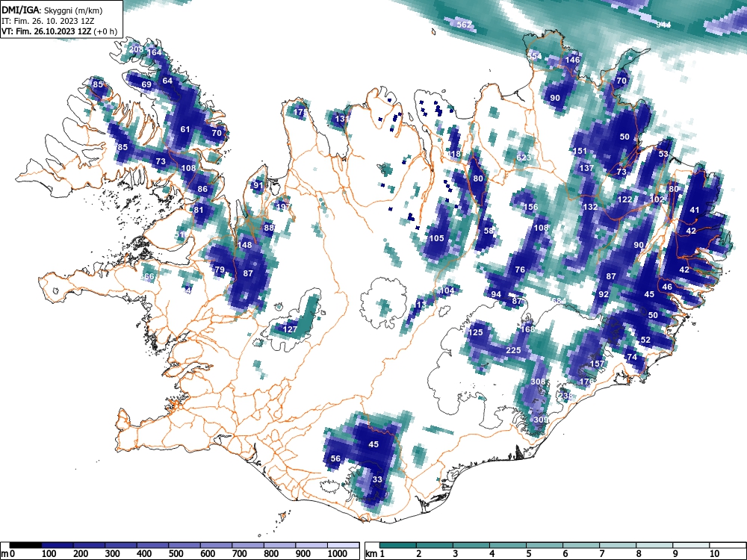Click the visibility value 175

coord(300,113)
